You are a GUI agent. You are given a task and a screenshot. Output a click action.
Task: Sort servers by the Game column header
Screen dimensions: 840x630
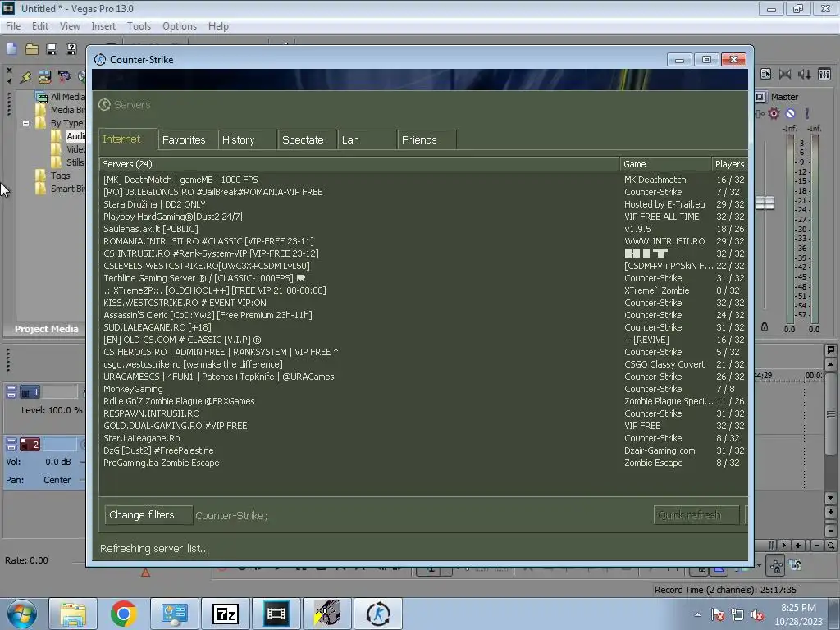click(665, 164)
